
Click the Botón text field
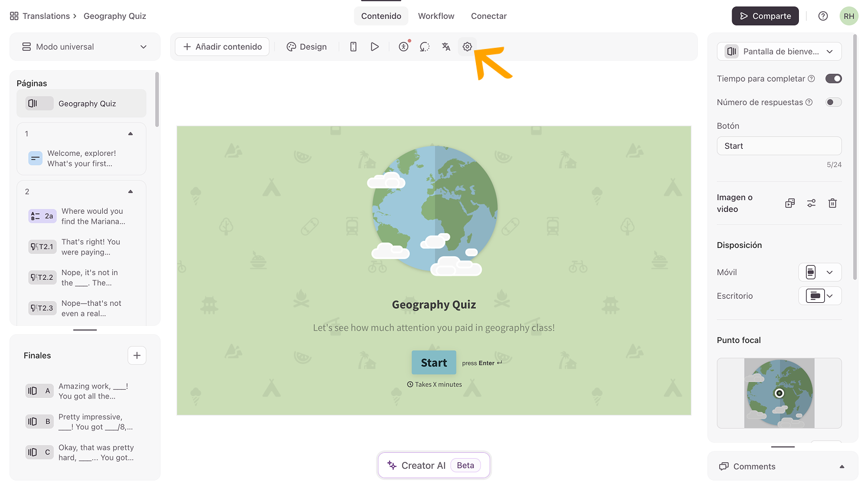[779, 146]
